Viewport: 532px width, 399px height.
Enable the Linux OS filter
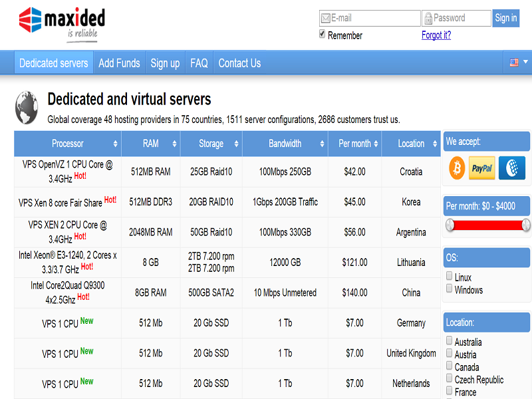[450, 276]
